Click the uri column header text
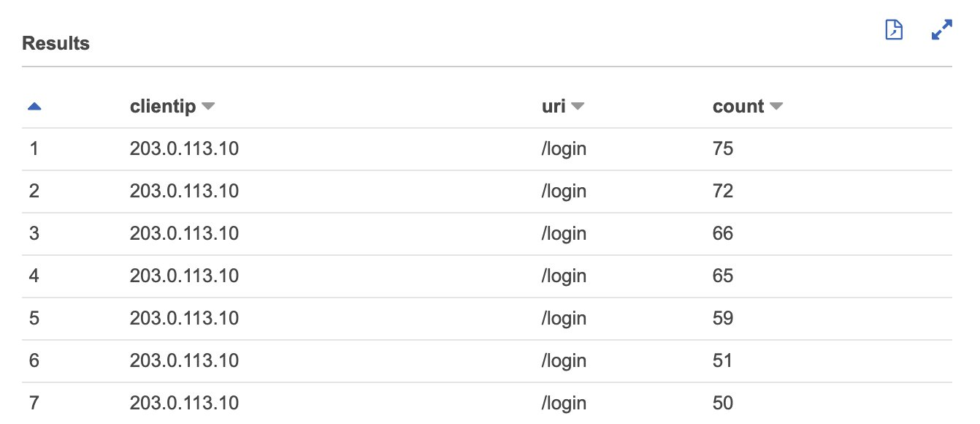This screenshot has height=424, width=980. click(554, 107)
